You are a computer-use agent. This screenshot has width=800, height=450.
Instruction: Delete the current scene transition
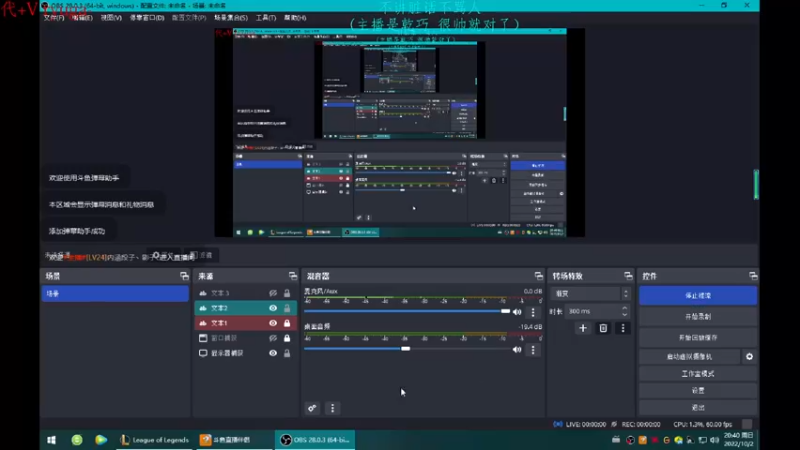tap(603, 328)
